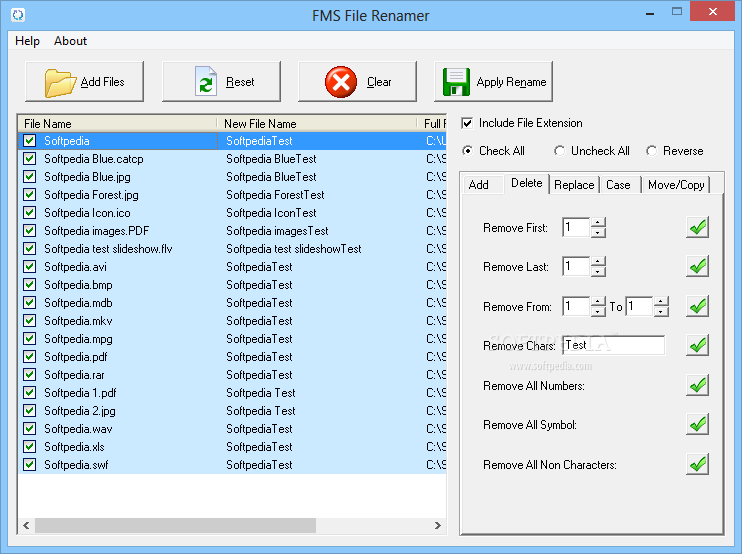Open the About menu

click(70, 41)
